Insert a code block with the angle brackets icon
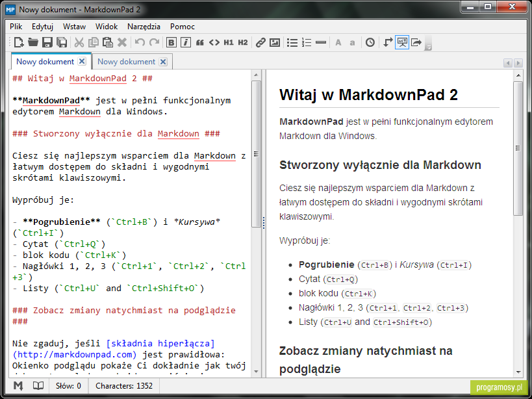This screenshot has width=532, height=399. pyautogui.click(x=214, y=42)
